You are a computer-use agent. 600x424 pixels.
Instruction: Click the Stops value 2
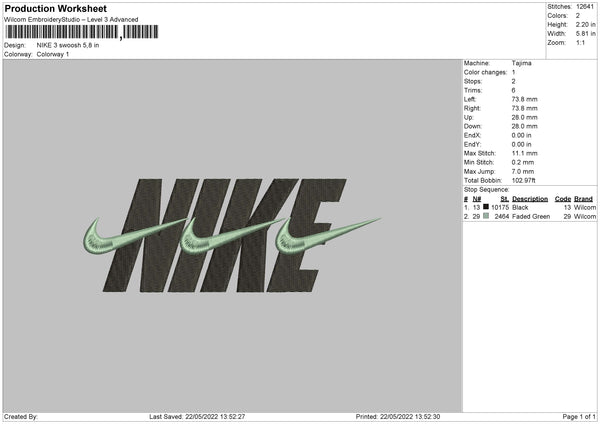coord(514,82)
